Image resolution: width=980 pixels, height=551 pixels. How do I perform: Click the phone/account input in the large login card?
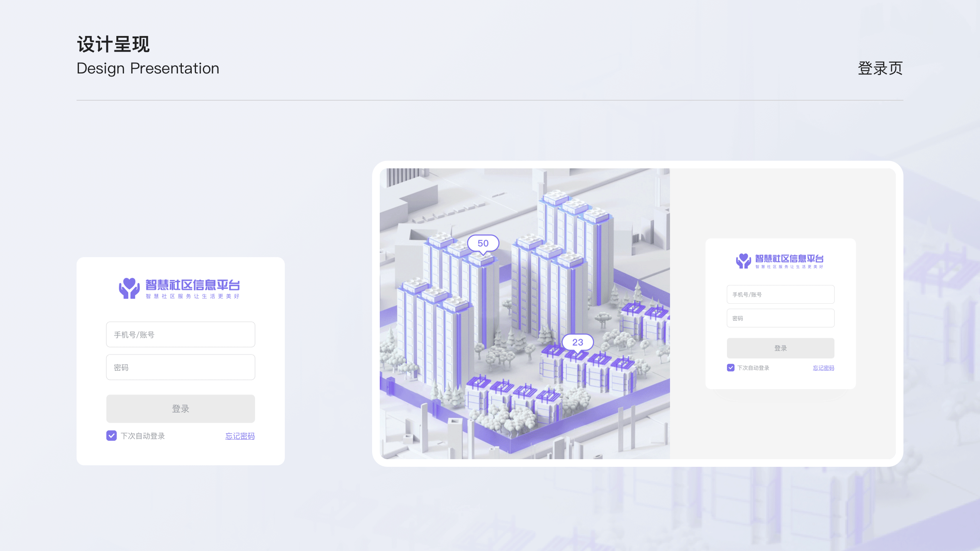[181, 334]
